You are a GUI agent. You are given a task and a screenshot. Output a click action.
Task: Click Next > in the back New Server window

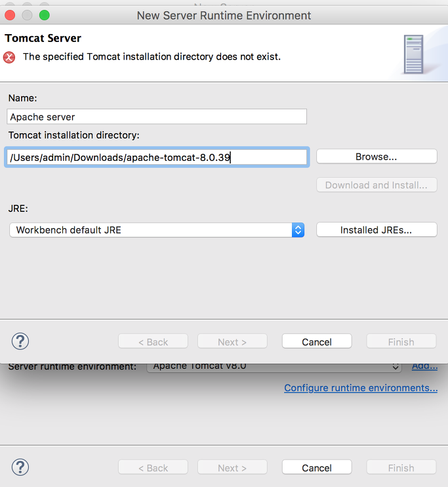click(232, 467)
